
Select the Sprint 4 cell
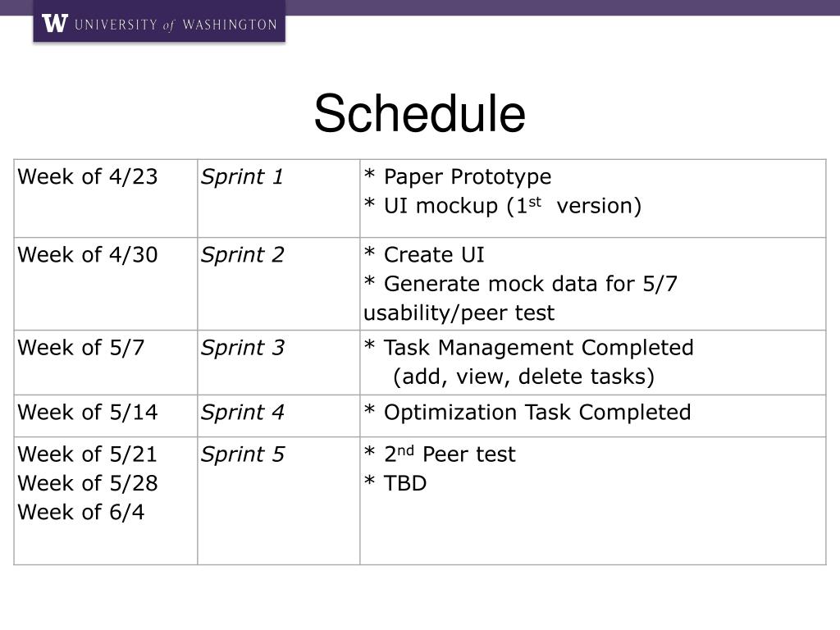(x=243, y=413)
